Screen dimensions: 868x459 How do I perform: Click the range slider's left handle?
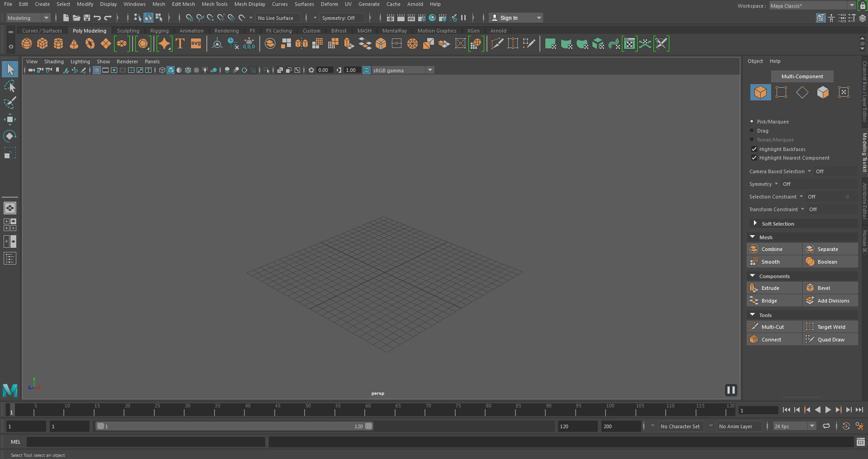coord(100,426)
